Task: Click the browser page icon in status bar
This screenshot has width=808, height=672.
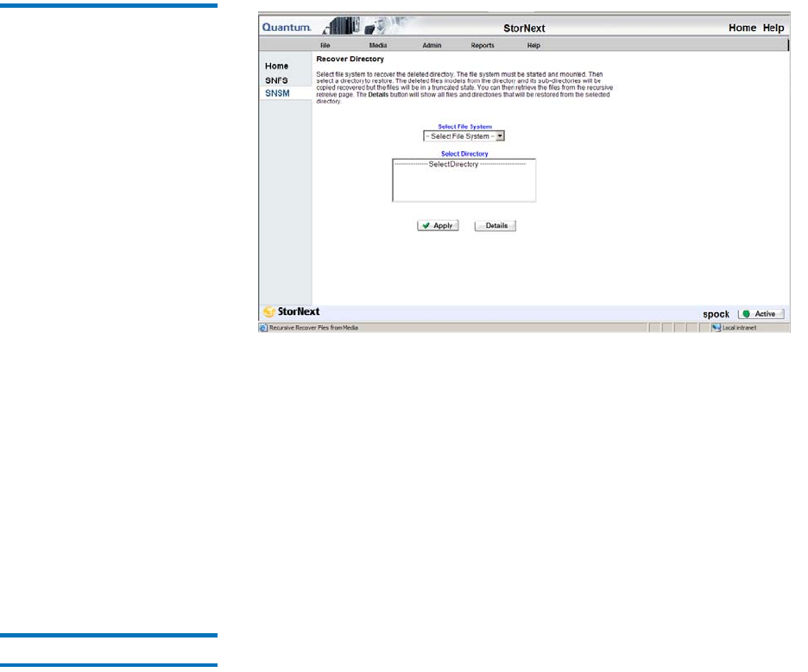Action: 263,328
